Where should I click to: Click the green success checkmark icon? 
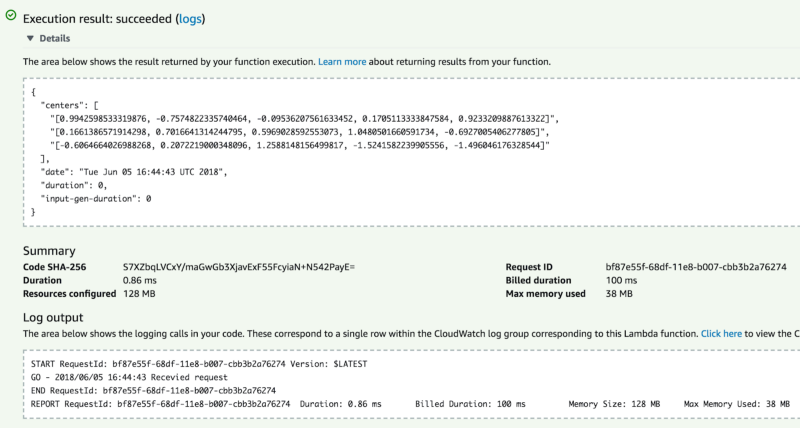pos(10,17)
